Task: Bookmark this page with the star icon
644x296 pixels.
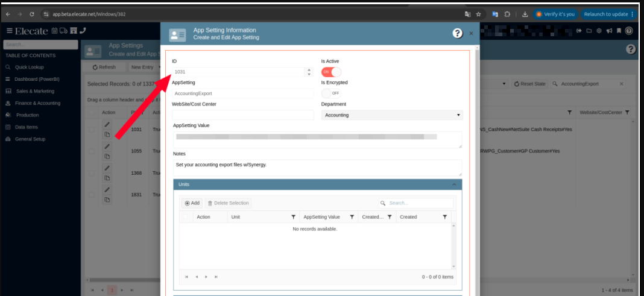Action: click(x=478, y=14)
